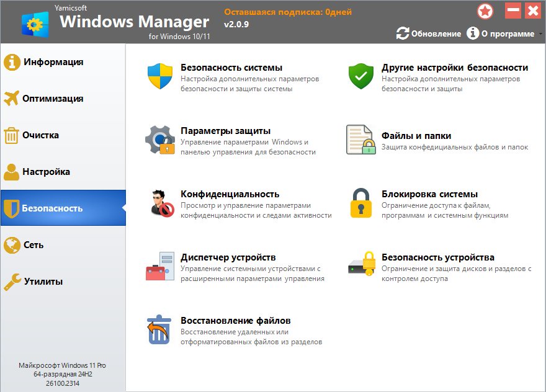Click the green checkmark shield icon

tap(360, 76)
